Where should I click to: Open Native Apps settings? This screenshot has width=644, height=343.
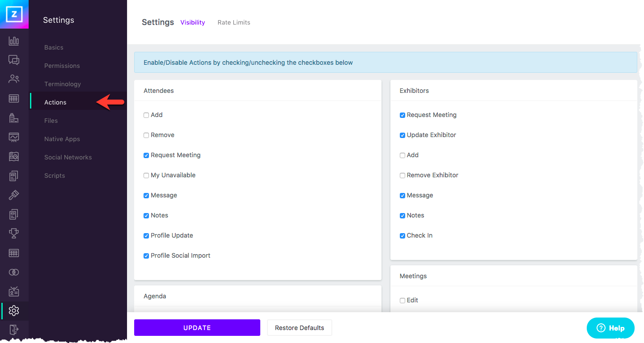click(x=62, y=139)
